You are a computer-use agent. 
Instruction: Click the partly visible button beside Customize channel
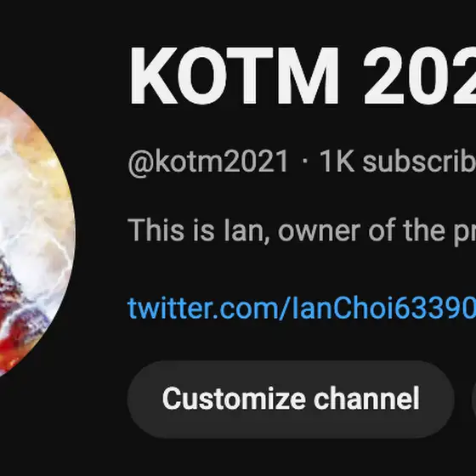click(x=473, y=399)
